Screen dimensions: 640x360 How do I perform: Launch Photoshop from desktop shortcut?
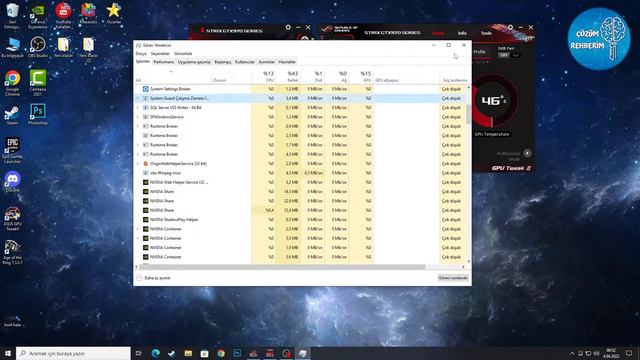[x=38, y=114]
